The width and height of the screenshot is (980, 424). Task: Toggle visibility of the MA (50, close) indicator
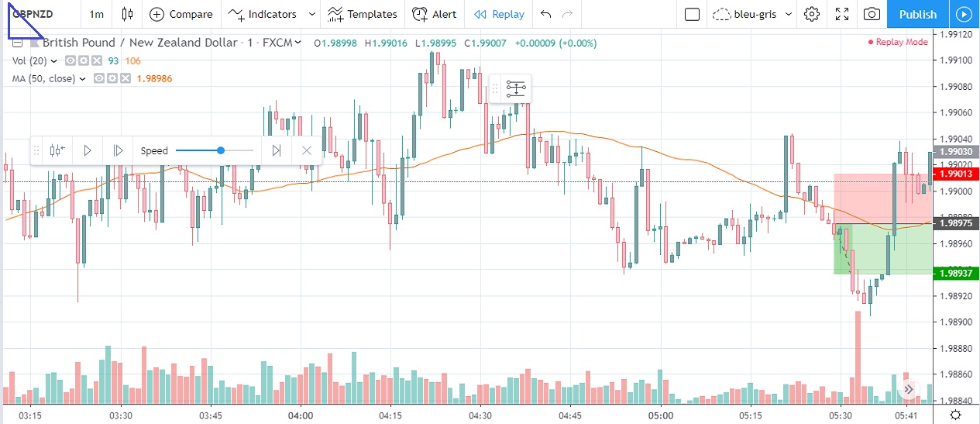99,78
